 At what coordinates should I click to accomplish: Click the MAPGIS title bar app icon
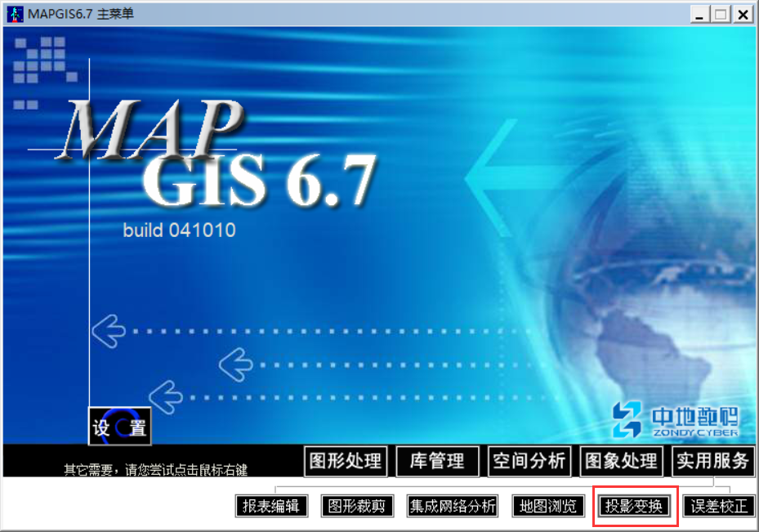point(15,14)
